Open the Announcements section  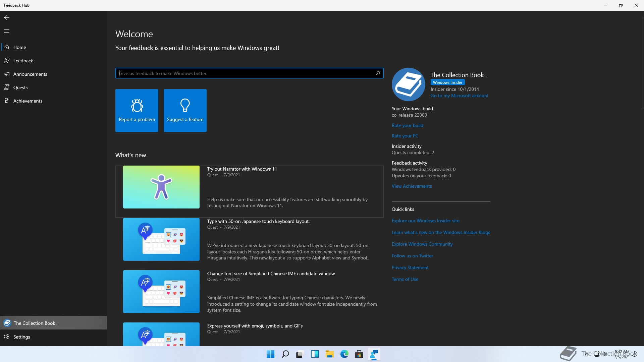coord(54,74)
